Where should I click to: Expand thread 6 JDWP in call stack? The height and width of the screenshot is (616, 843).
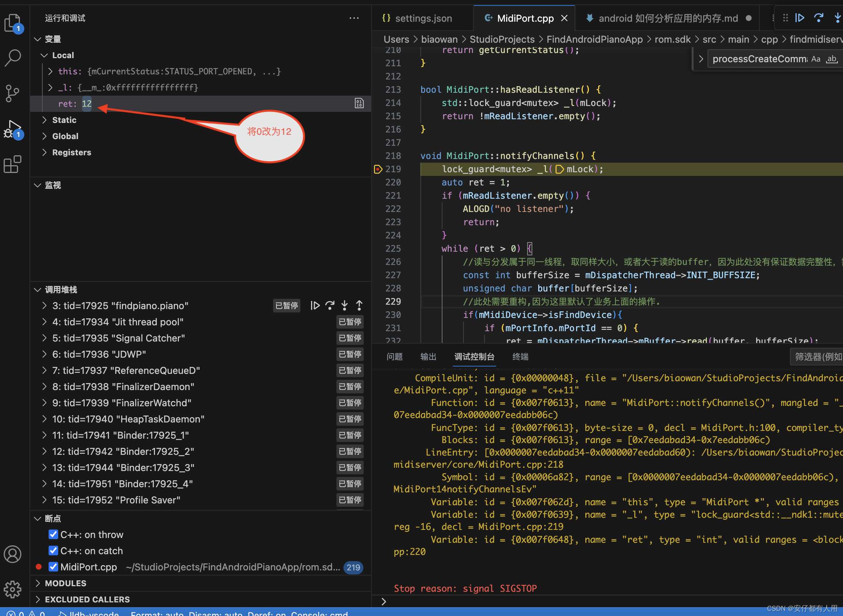(x=45, y=354)
